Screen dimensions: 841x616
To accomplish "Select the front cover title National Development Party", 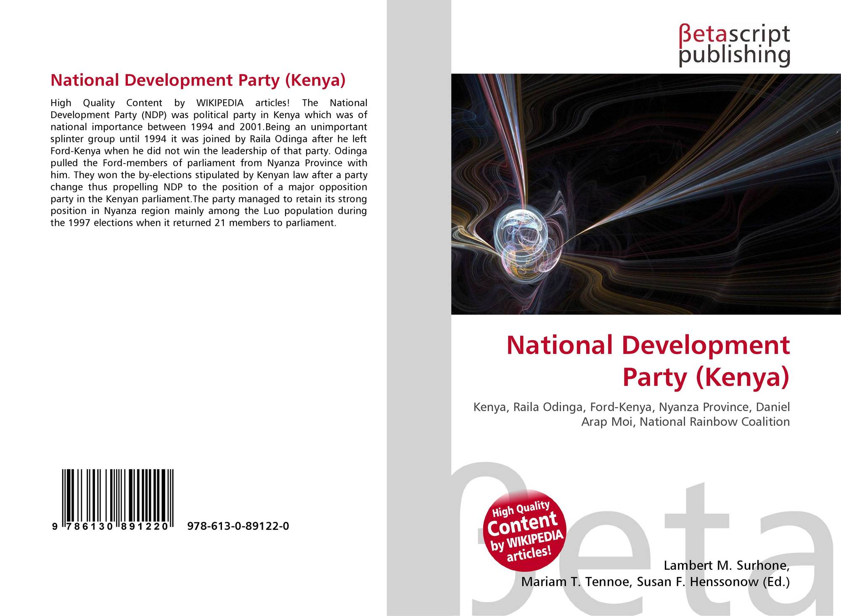I will (648, 361).
